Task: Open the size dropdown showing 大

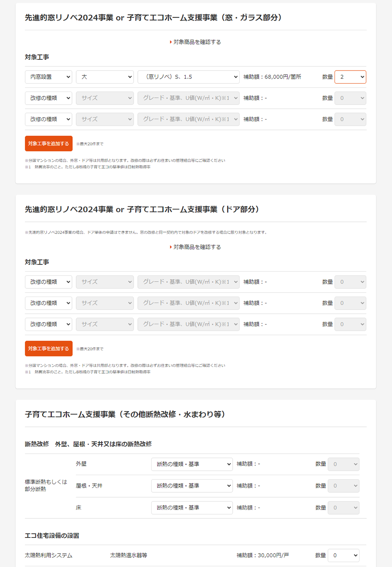Action: (x=105, y=77)
